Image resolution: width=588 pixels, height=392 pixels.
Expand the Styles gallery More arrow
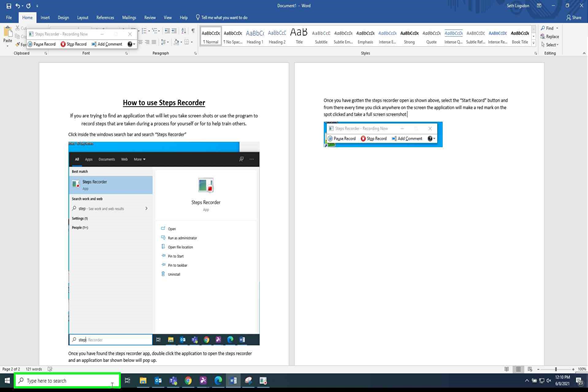click(534, 43)
